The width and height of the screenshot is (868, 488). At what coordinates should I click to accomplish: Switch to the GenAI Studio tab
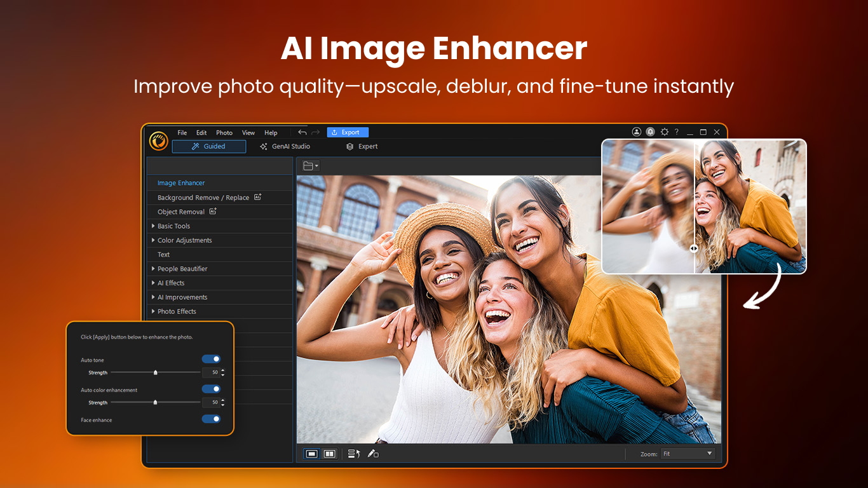click(x=285, y=146)
